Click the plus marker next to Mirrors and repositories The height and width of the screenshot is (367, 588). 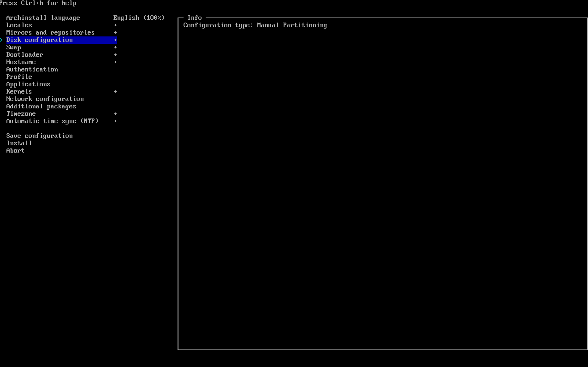[x=115, y=32]
